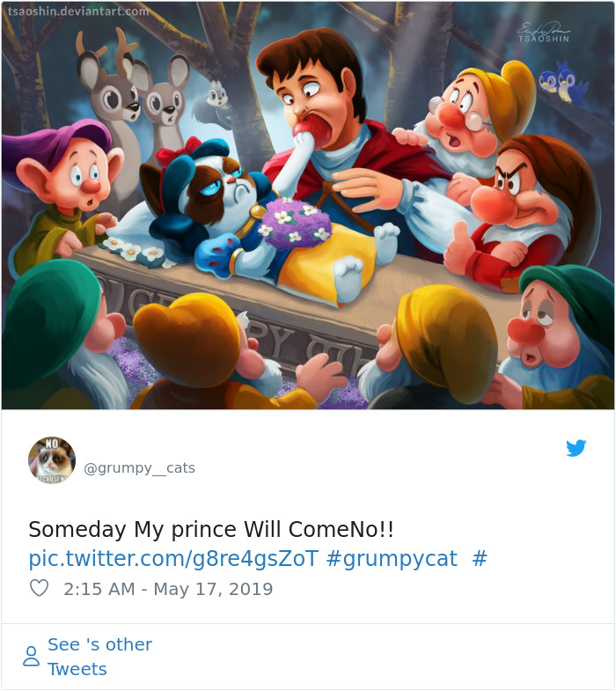This screenshot has height=691, width=616.
Task: Click the TSAOSHIN signature in the artwork
Action: (543, 33)
